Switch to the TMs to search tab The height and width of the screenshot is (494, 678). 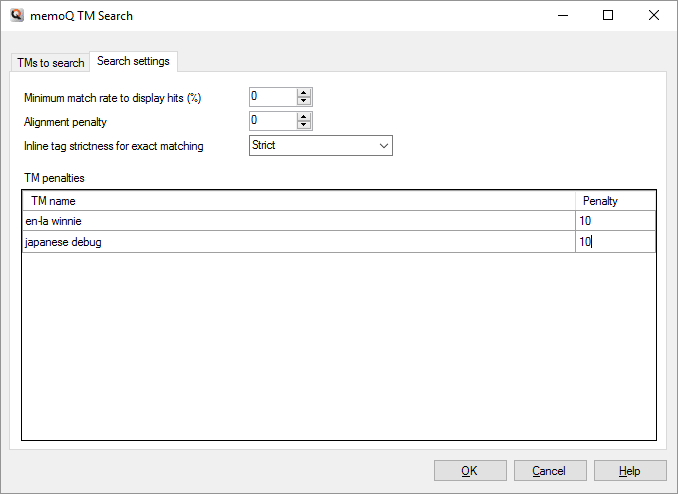point(51,63)
